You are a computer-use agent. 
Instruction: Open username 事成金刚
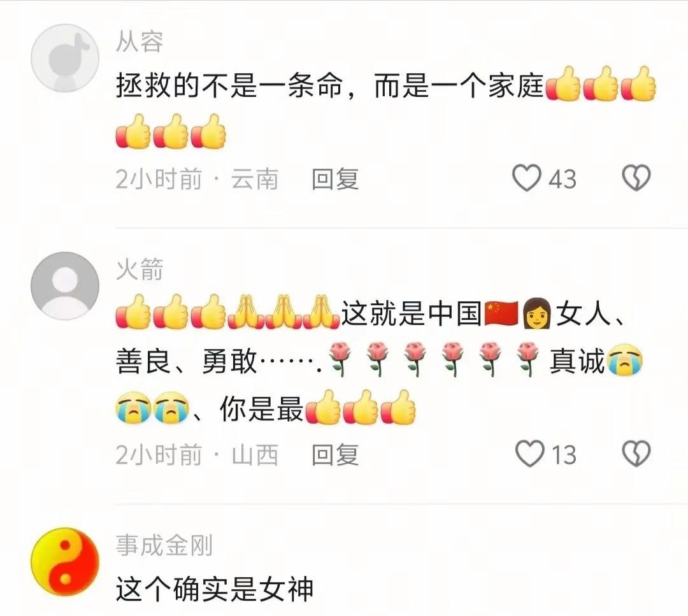(164, 545)
